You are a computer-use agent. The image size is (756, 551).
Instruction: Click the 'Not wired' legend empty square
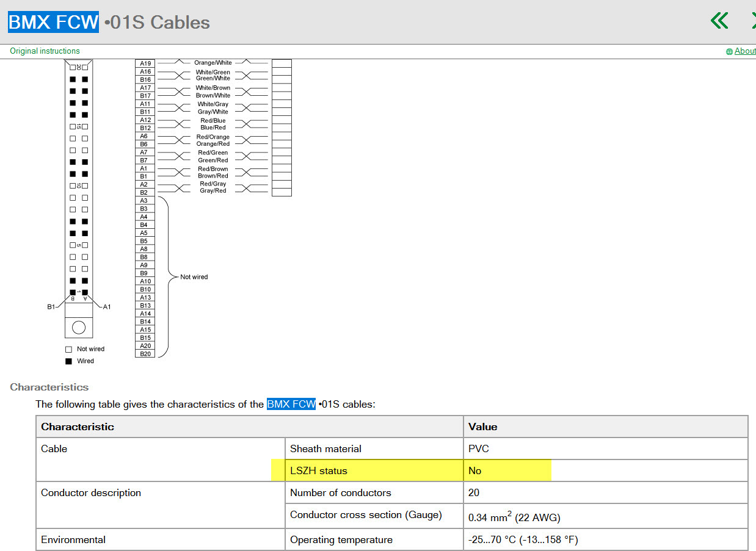[69, 350]
